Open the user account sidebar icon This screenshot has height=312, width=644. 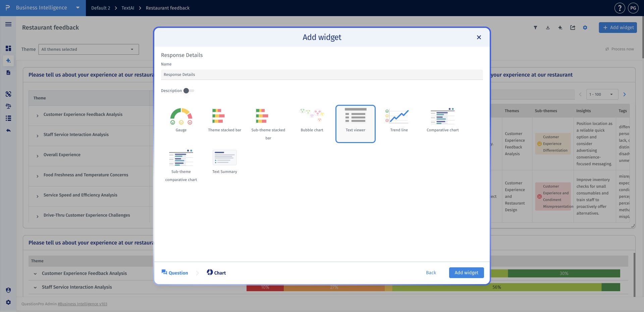(8, 290)
